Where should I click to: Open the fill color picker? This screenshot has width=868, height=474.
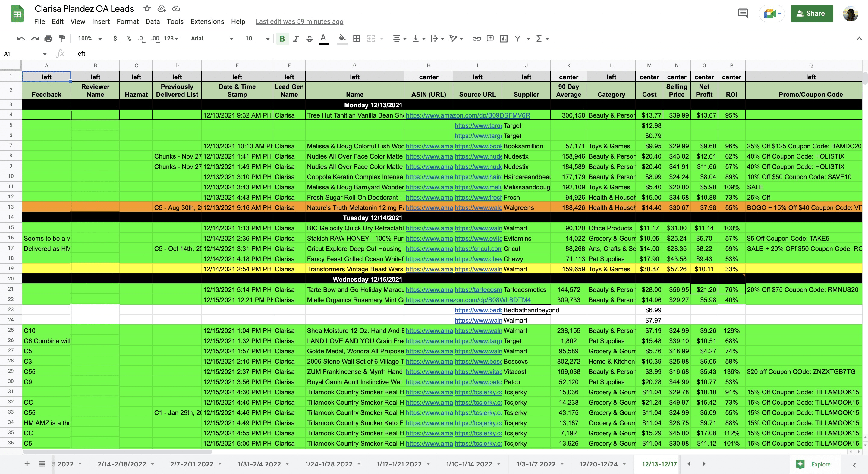coord(342,39)
